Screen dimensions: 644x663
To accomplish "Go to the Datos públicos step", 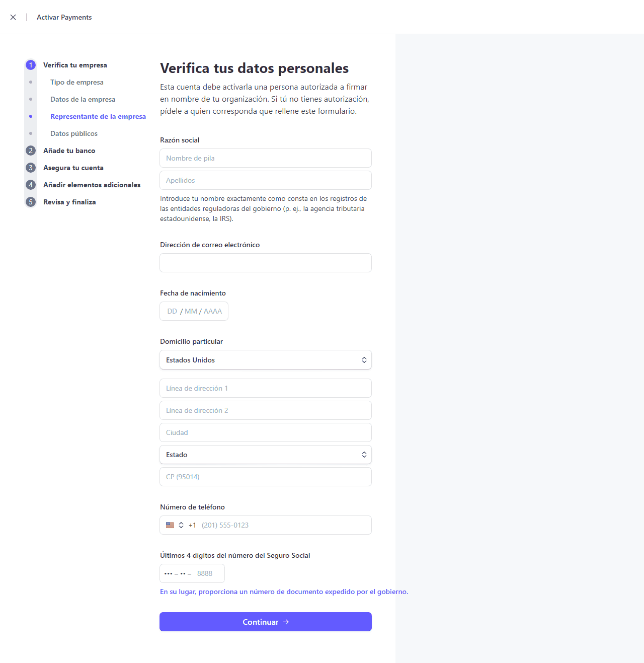I will pyautogui.click(x=73, y=133).
